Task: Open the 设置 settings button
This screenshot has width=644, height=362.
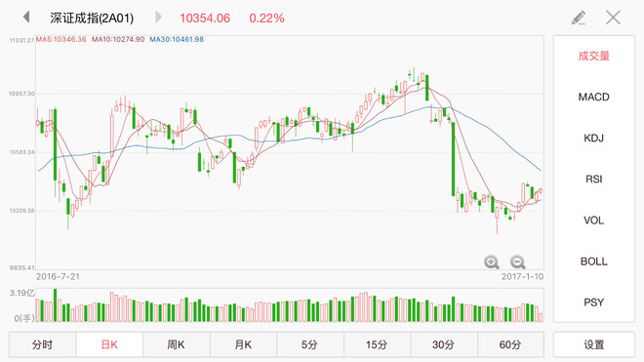Action: click(x=594, y=344)
